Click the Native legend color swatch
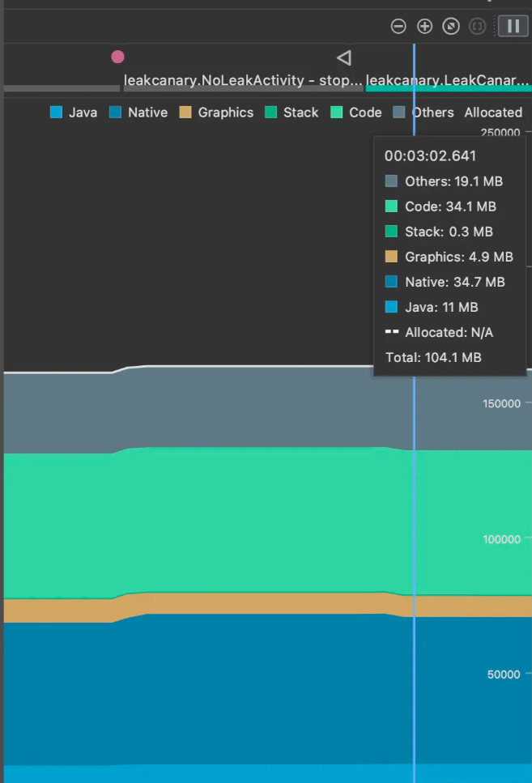The image size is (532, 783). 116,113
